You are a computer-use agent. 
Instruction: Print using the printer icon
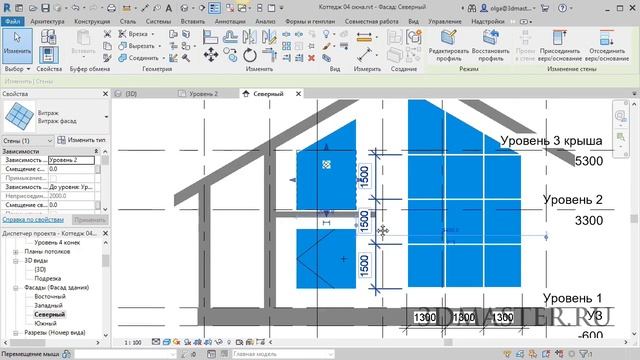point(111,8)
